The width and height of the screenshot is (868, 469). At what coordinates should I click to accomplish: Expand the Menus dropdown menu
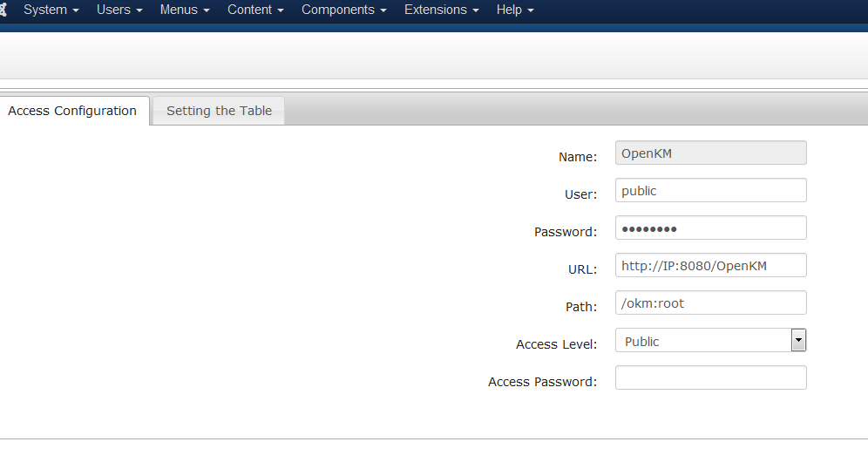pyautogui.click(x=184, y=10)
